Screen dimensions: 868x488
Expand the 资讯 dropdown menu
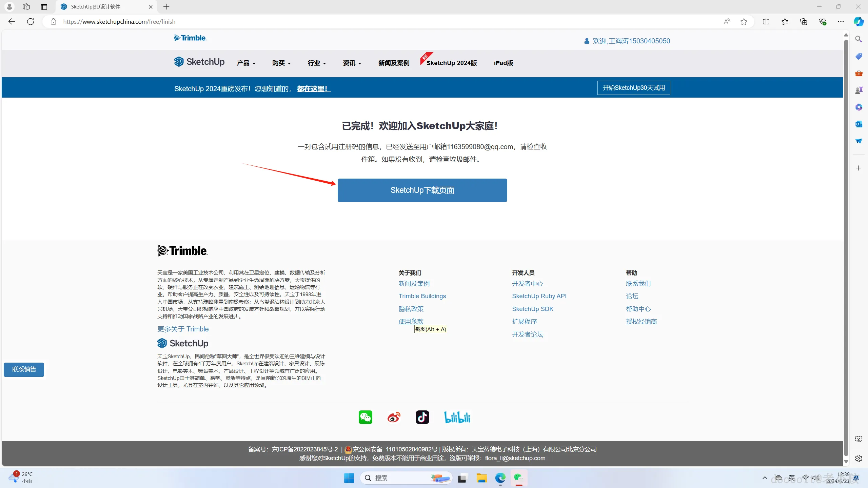pos(352,63)
